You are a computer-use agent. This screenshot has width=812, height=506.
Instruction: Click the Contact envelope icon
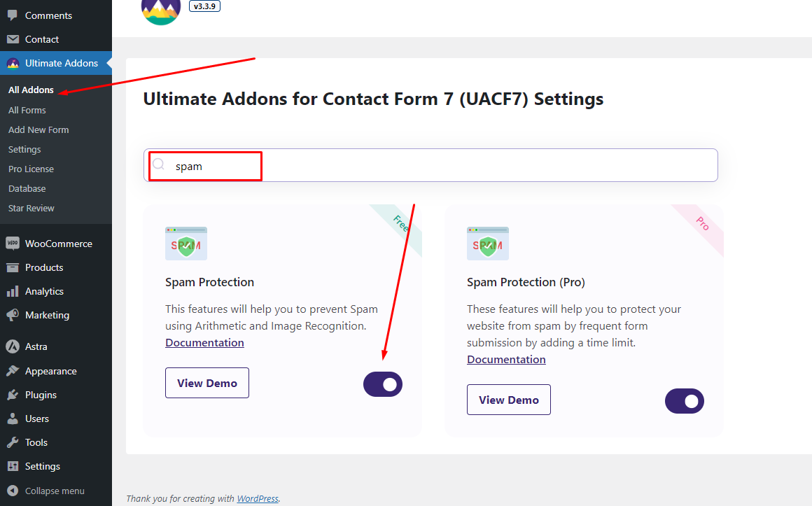[x=13, y=39]
